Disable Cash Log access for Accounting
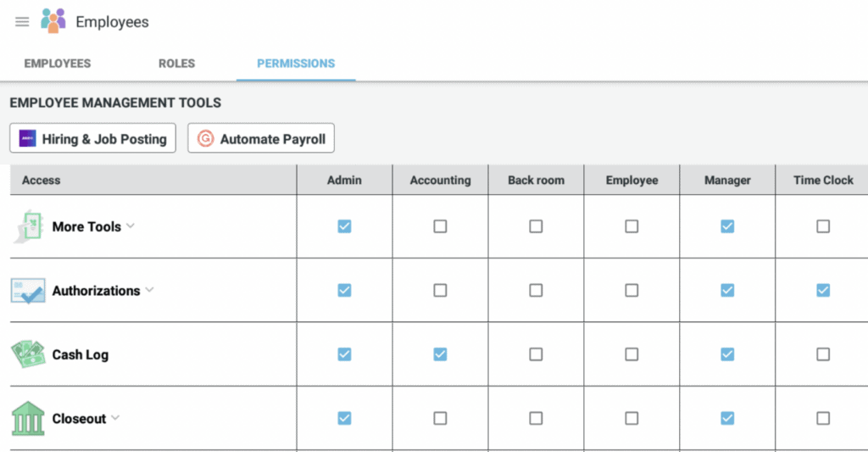 point(440,354)
